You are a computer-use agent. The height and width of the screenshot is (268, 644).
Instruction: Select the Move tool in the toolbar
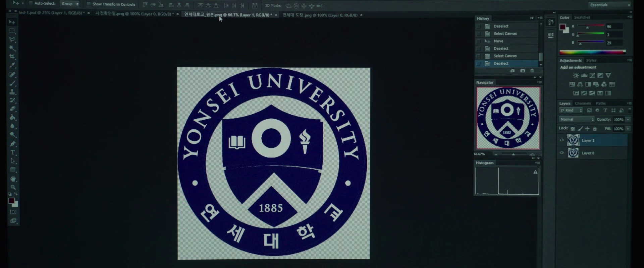(x=12, y=22)
